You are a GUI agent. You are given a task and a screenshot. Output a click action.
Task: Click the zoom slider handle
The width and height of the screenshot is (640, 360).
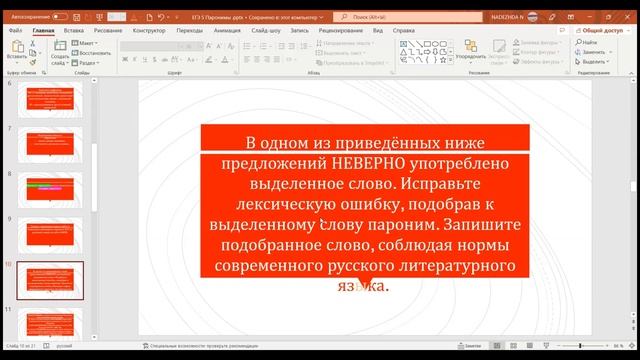click(x=580, y=346)
